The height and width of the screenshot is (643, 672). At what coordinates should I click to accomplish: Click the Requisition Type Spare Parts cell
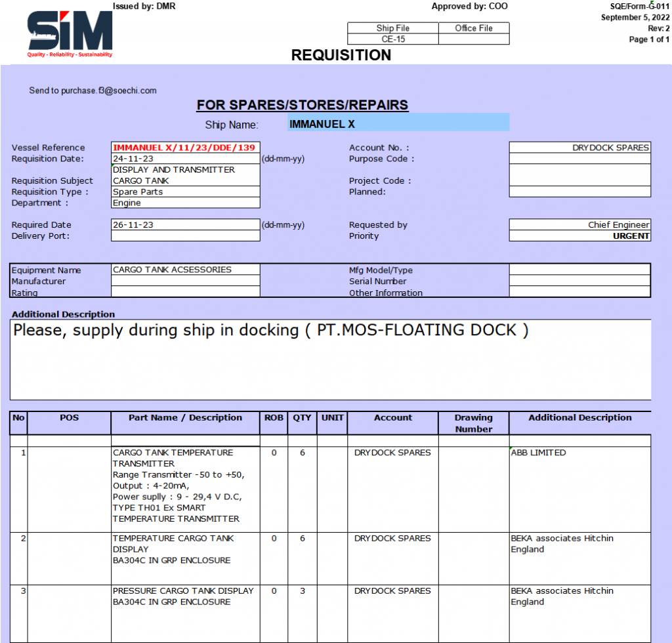[x=186, y=192]
